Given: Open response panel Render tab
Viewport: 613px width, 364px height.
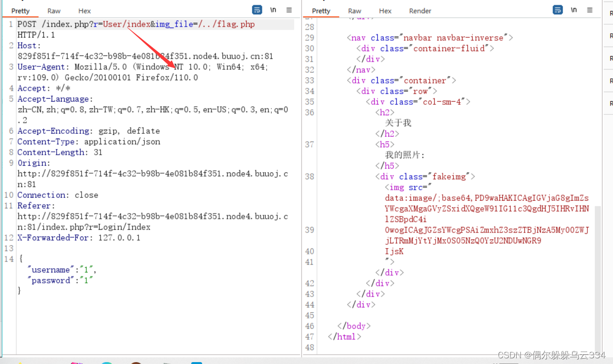Looking at the screenshot, I should pyautogui.click(x=420, y=10).
